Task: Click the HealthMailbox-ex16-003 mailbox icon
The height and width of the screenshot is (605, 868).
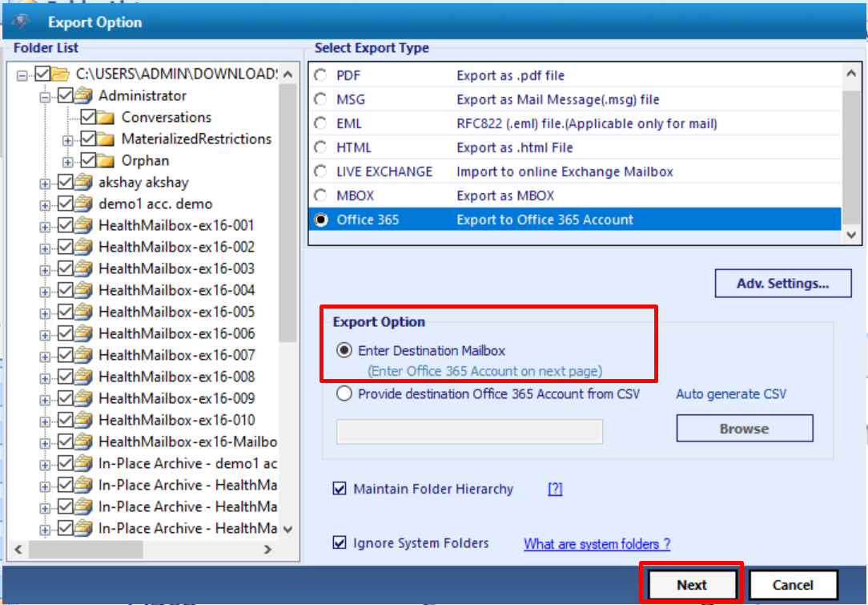Action: coord(83,268)
